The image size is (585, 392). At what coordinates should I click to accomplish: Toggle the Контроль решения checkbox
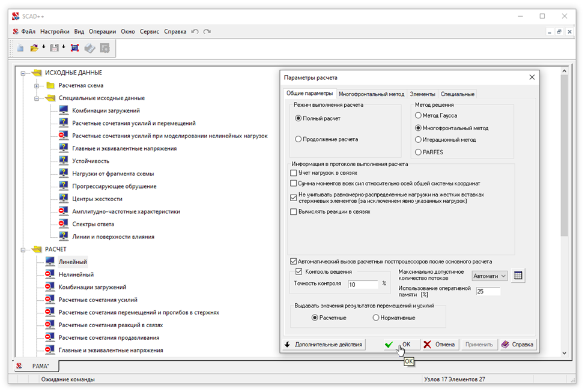pos(299,271)
